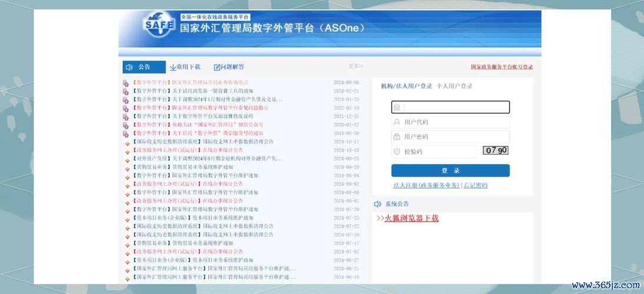Open the 2024-06-27 资本项目业务系统维护通知
This screenshot has height=294, width=644.
pyautogui.click(x=192, y=260)
